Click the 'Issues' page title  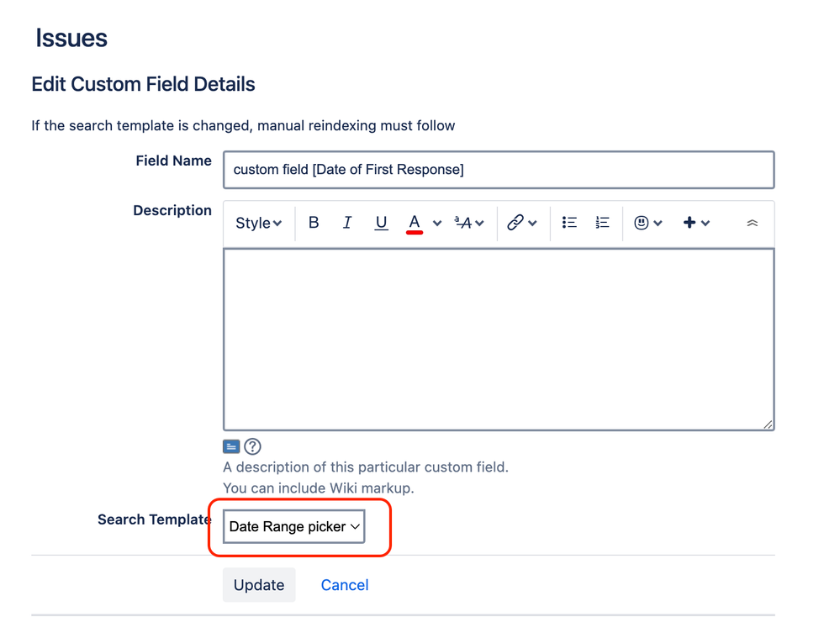(x=71, y=38)
